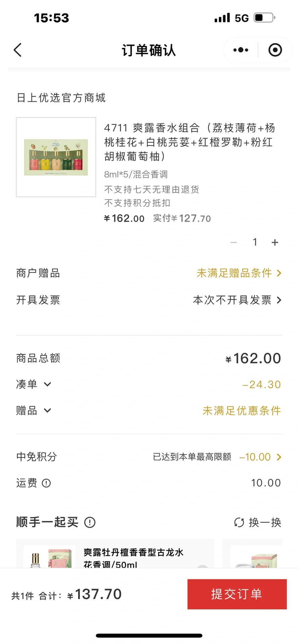Decrease quantity with minus button
The width and height of the screenshot is (298, 644).
pos(234,242)
